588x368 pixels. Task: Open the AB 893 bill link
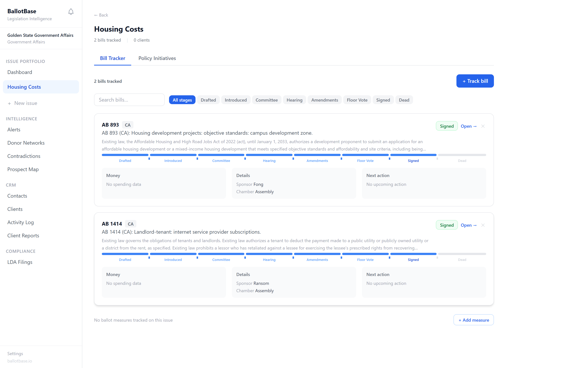click(468, 126)
